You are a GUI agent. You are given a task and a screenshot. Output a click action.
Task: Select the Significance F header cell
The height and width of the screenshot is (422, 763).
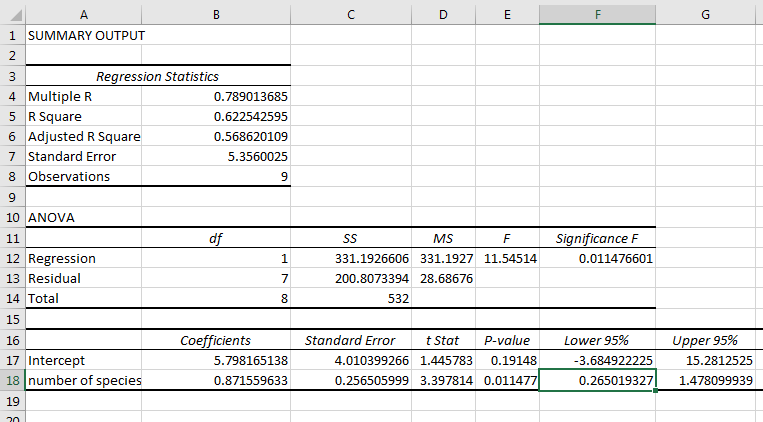[598, 239]
